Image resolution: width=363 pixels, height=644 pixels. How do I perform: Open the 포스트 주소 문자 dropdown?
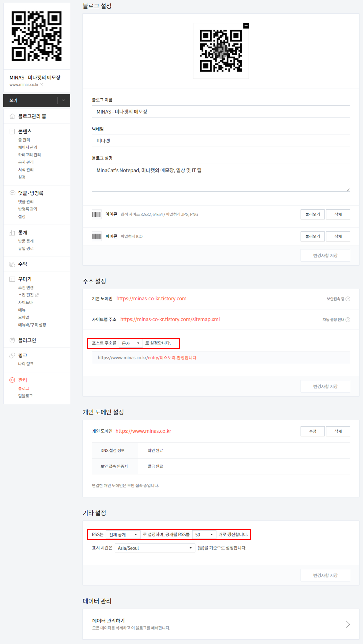tap(131, 343)
